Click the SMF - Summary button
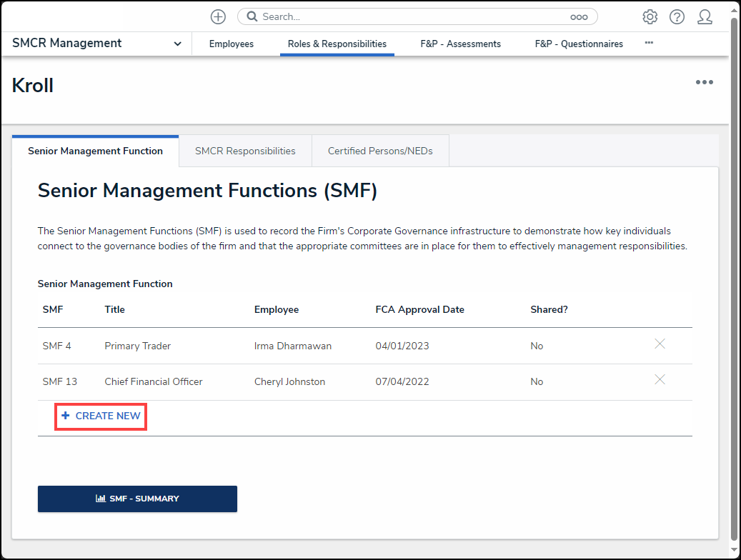Image resolution: width=741 pixels, height=560 pixels. pos(137,499)
